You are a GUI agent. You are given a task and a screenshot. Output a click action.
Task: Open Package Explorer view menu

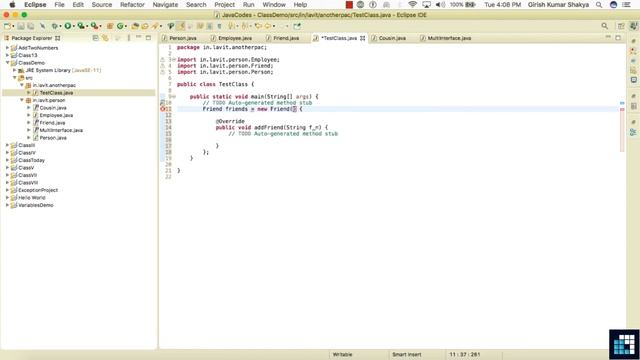pos(129,38)
